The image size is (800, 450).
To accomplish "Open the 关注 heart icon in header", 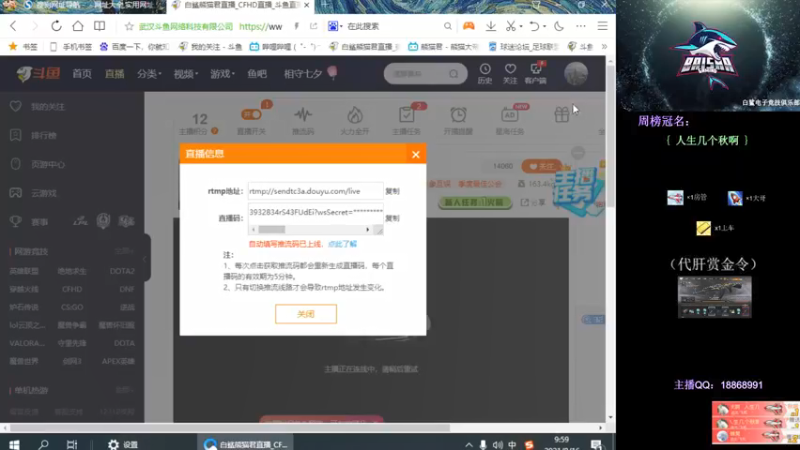I will [510, 73].
